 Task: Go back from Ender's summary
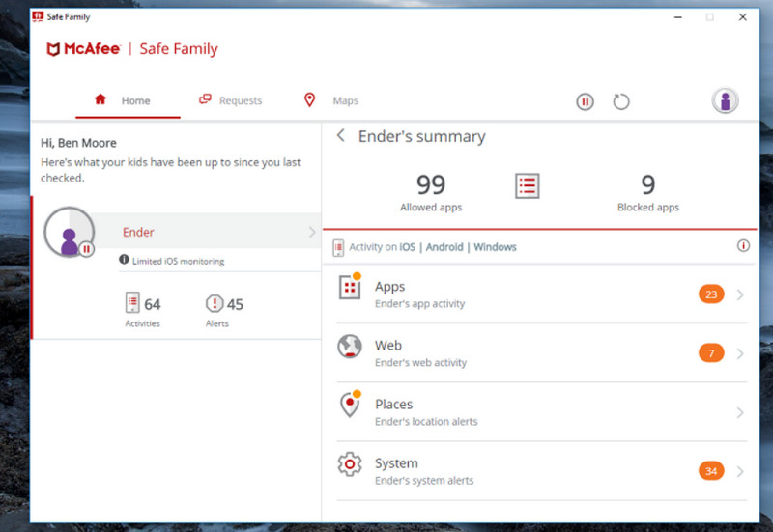point(341,135)
